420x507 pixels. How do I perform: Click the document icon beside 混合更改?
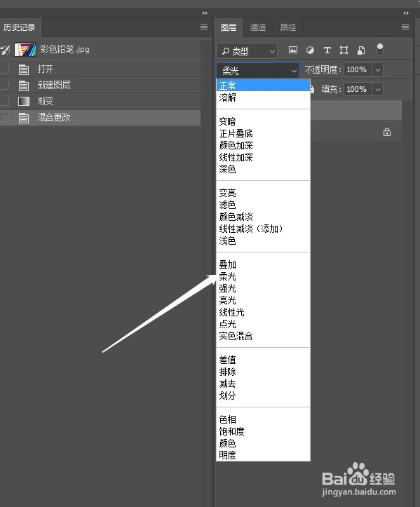24,118
